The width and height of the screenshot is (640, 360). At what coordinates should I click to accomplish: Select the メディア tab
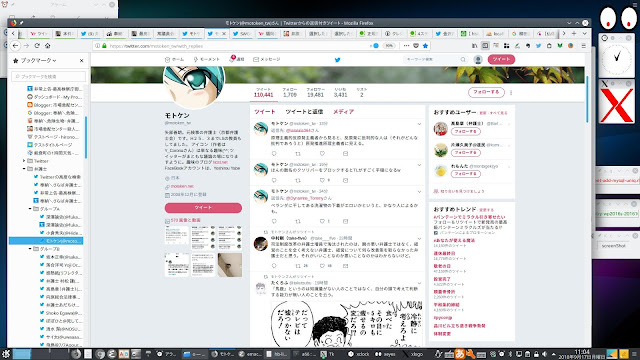coord(343,112)
